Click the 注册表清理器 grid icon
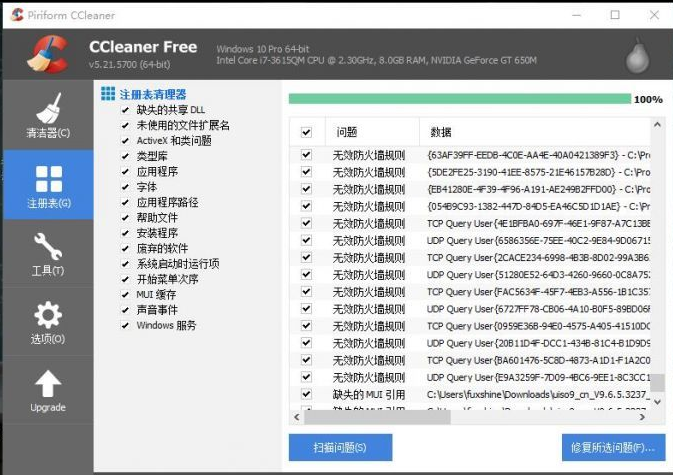The image size is (673, 475). pos(108,94)
